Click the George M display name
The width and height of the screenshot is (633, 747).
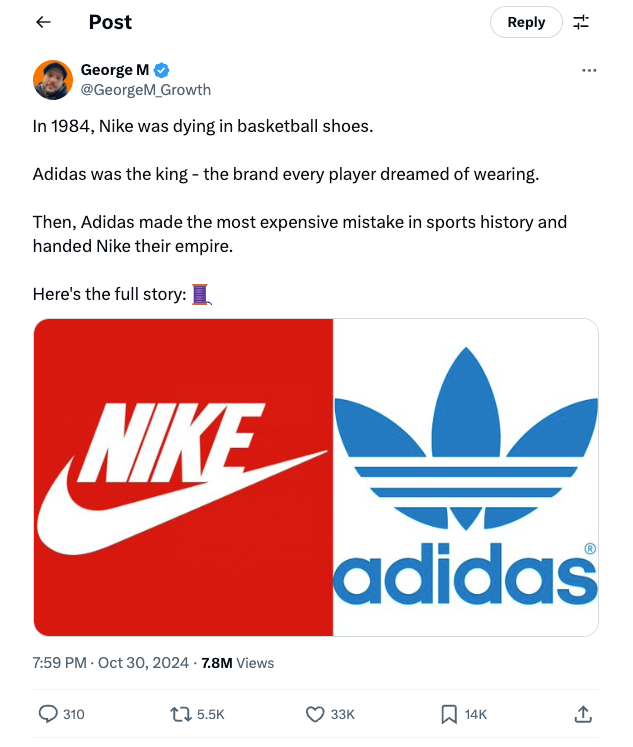pyautogui.click(x=114, y=70)
